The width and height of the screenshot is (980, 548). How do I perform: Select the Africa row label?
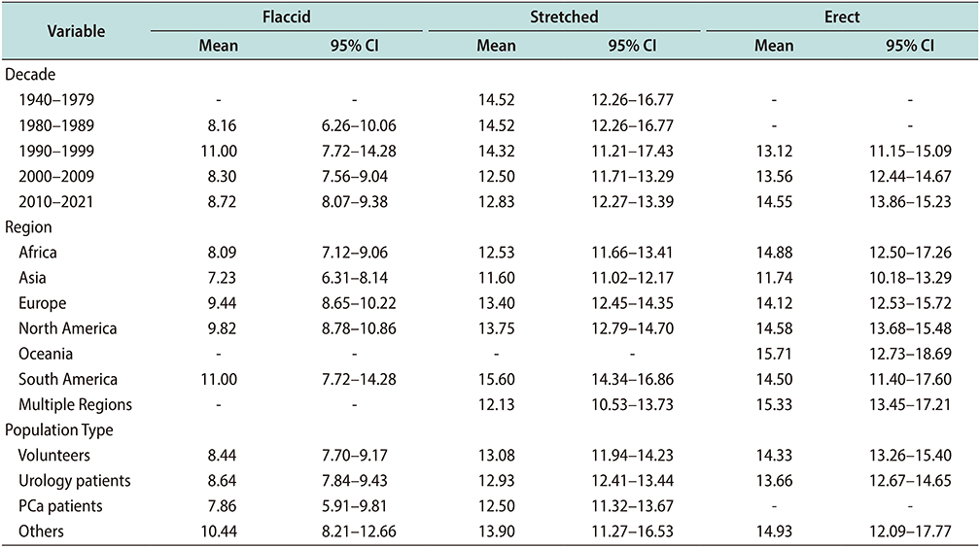(x=38, y=252)
